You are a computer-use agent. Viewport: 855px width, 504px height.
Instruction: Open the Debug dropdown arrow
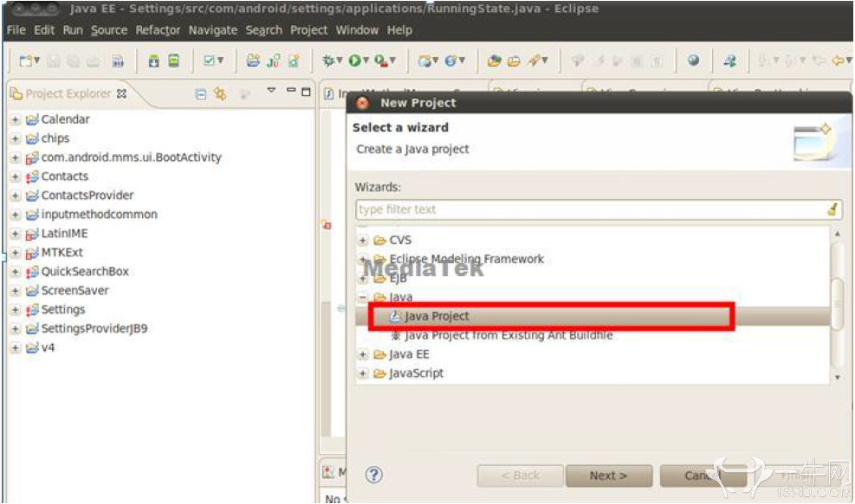pyautogui.click(x=340, y=60)
